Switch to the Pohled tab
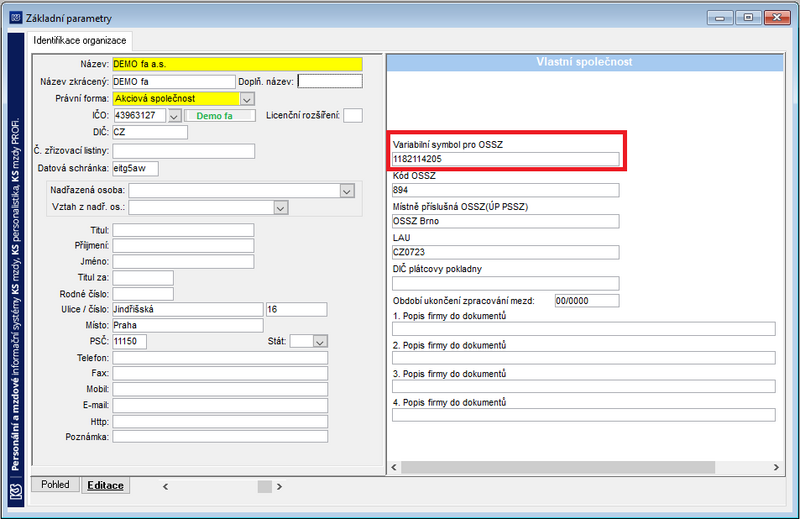The width and height of the screenshot is (800, 519). pyautogui.click(x=55, y=484)
